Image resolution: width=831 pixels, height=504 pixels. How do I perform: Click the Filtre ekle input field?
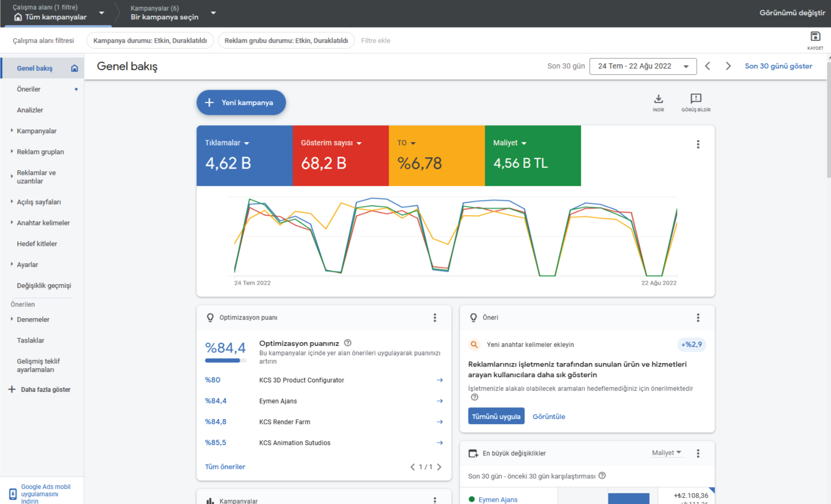376,41
